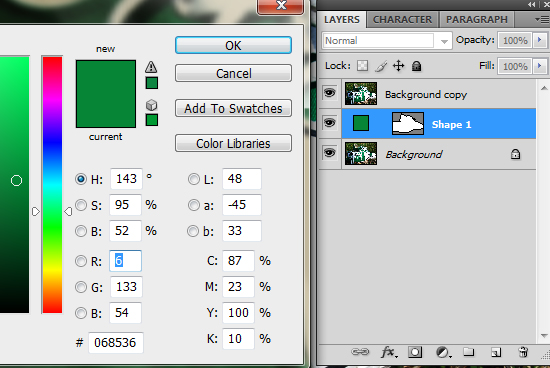
Task: Click the web-safe color small swatch
Action: pyautogui.click(x=152, y=120)
